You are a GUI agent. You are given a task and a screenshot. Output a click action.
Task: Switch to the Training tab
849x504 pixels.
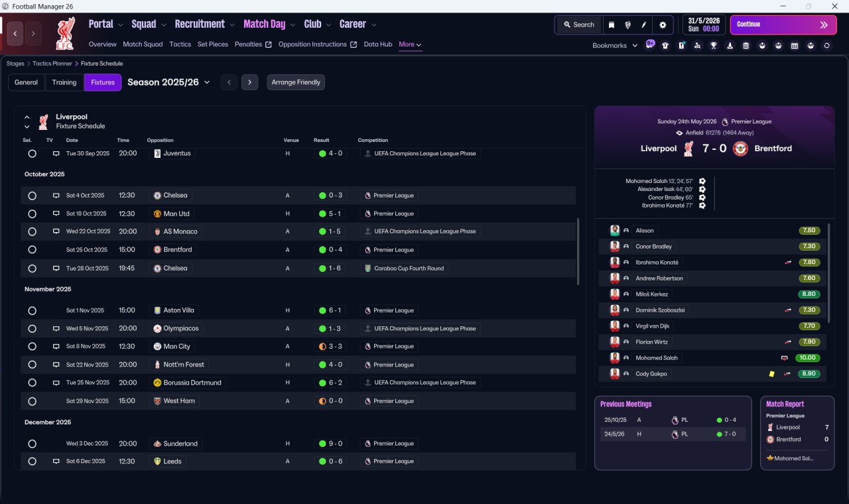64,82
